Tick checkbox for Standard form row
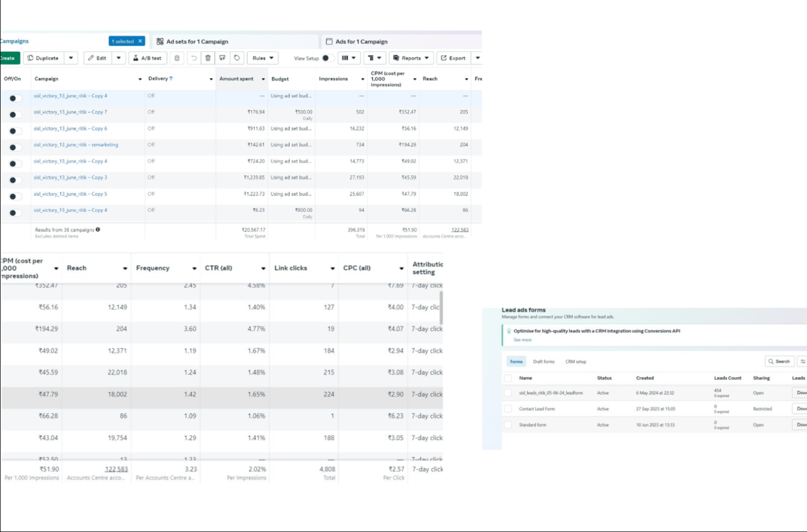The height and width of the screenshot is (532, 807). click(508, 424)
